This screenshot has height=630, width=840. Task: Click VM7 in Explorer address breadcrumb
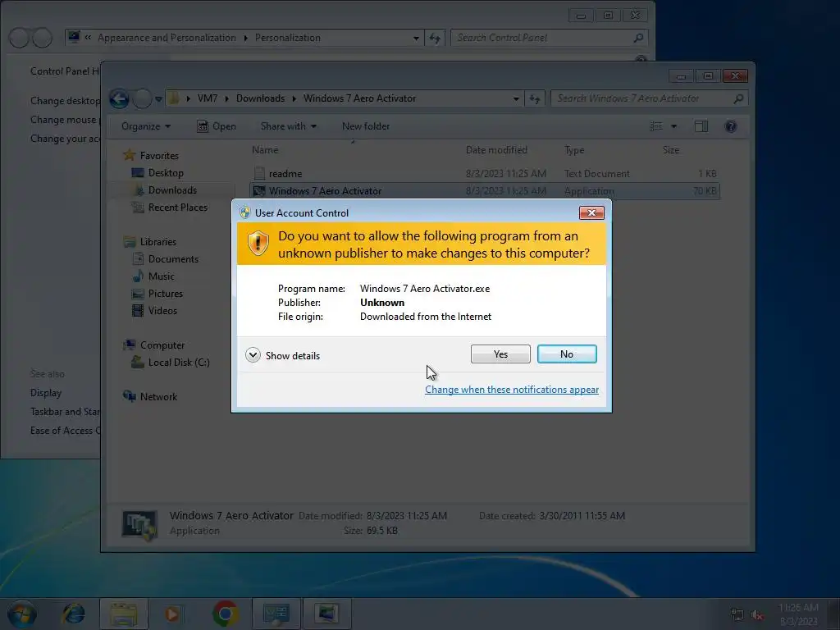point(208,98)
